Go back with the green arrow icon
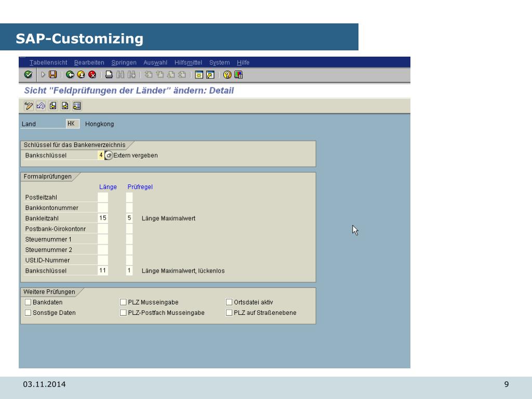This screenshot has height=399, width=532. tap(70, 75)
